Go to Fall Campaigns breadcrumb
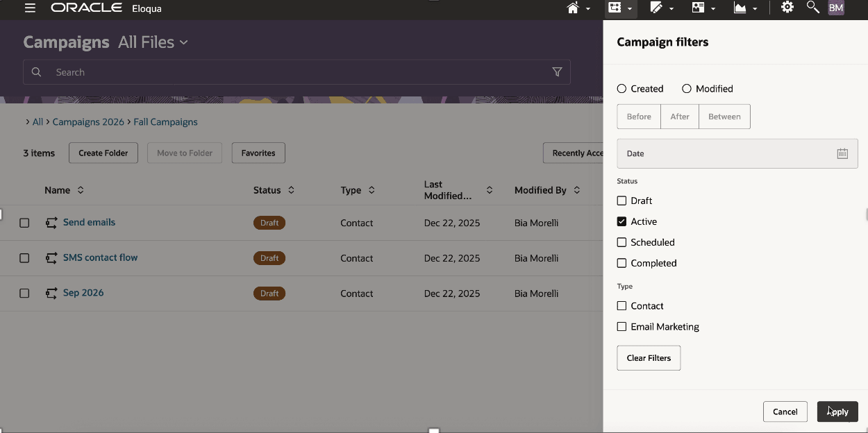Image resolution: width=868 pixels, height=433 pixels. [x=165, y=122]
